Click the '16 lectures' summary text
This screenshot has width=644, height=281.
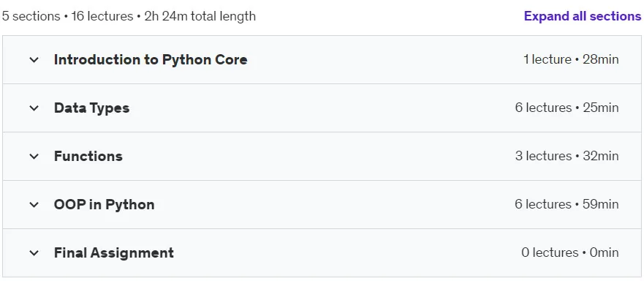coord(102,16)
